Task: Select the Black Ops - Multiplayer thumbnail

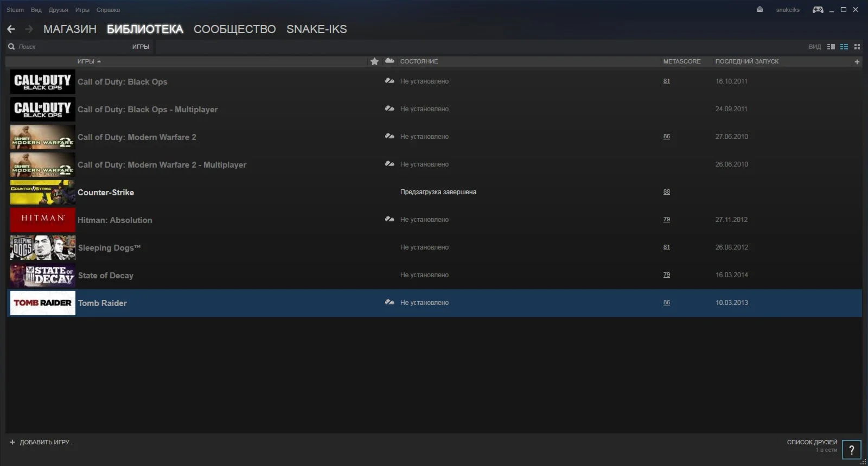Action: tap(43, 109)
